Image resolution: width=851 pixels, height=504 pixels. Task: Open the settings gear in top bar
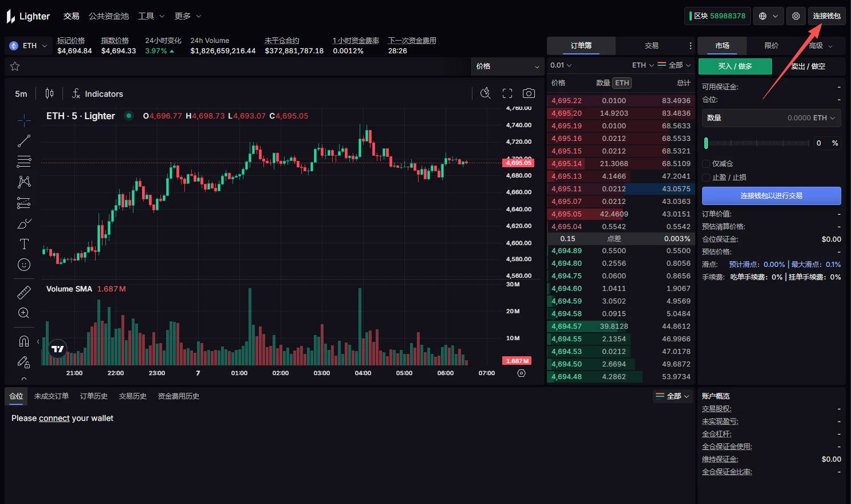pyautogui.click(x=795, y=16)
